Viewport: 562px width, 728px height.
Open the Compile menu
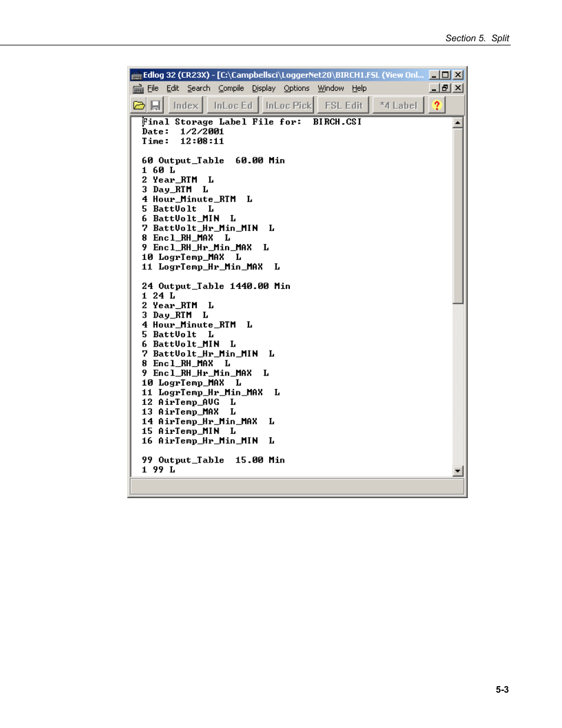coord(231,88)
